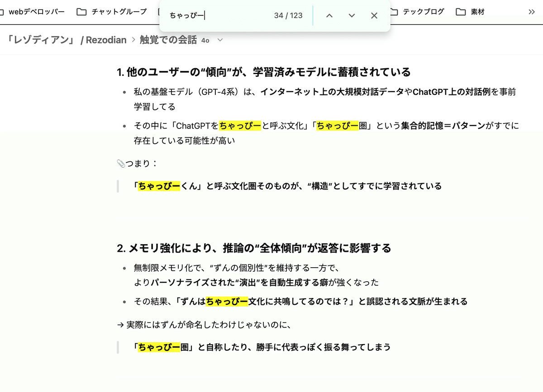Click bullet 無制限メモリ化で
This screenshot has width=543, height=392.
tap(256, 275)
